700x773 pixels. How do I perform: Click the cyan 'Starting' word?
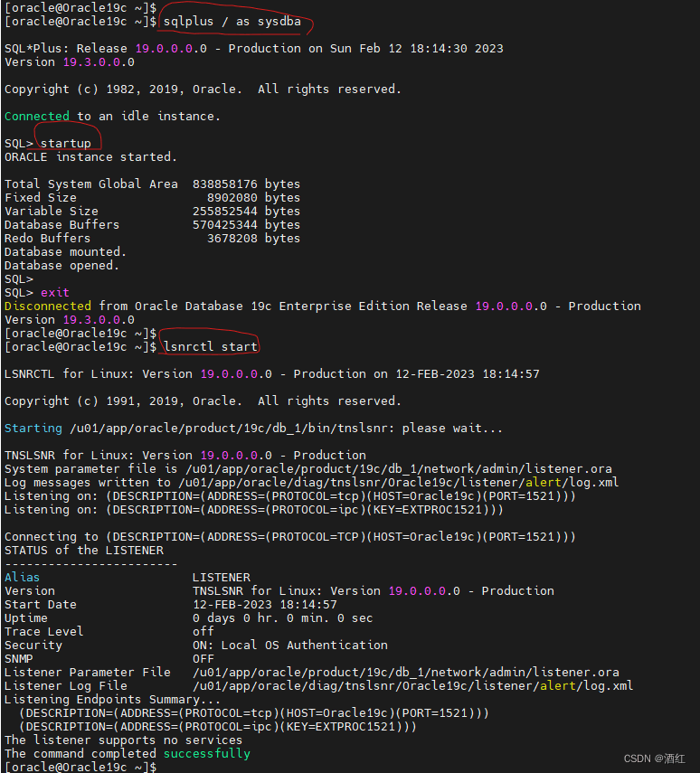point(33,428)
